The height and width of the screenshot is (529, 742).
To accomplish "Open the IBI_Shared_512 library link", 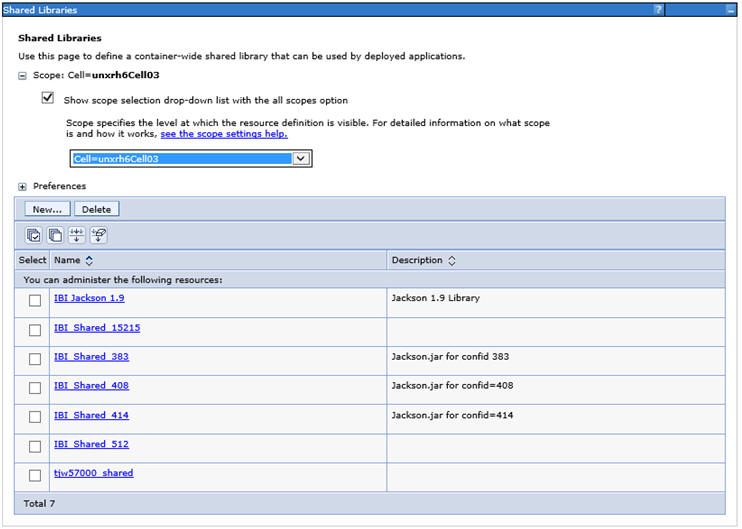I will pyautogui.click(x=91, y=444).
